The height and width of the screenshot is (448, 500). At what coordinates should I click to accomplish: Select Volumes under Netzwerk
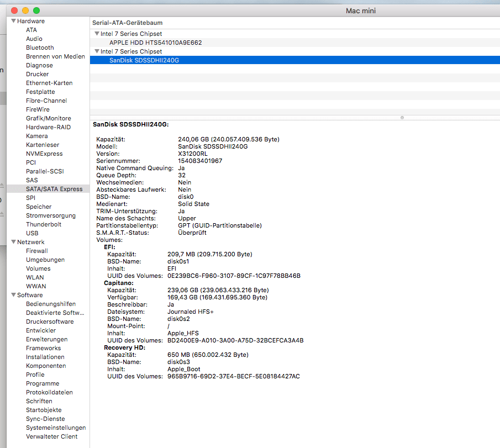38,268
